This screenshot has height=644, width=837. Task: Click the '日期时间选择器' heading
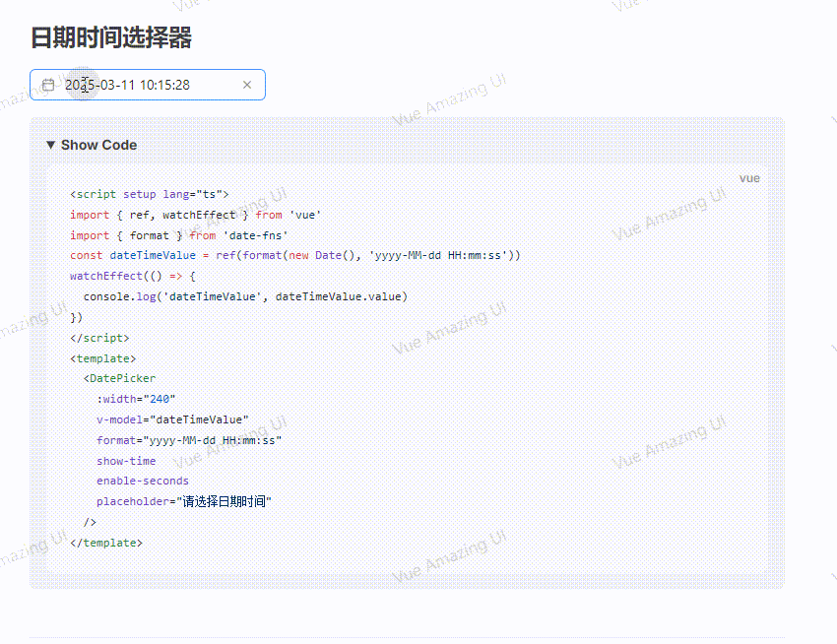coord(111,37)
